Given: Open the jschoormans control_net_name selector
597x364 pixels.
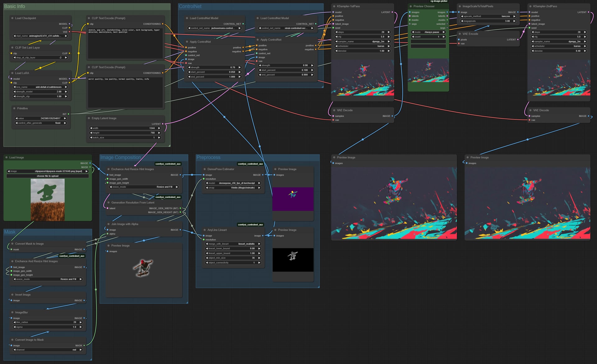Looking at the screenshot, I should coord(215,28).
